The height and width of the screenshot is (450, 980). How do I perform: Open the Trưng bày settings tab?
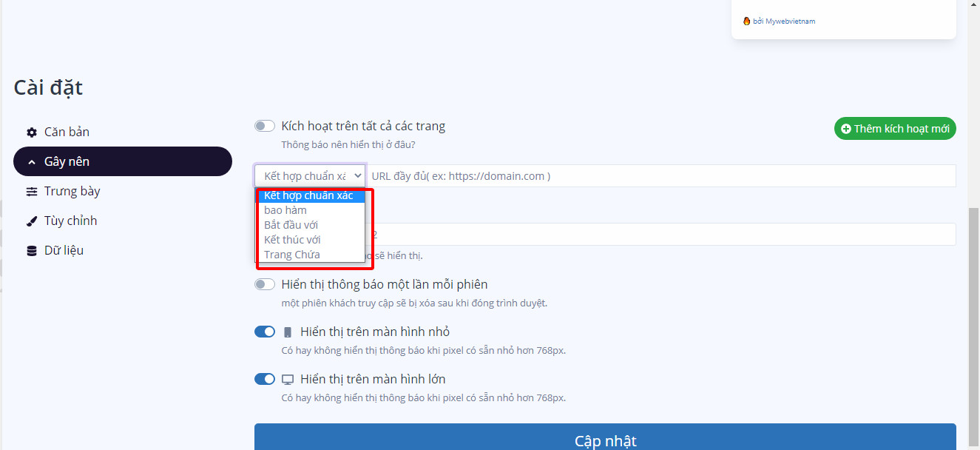(x=72, y=192)
